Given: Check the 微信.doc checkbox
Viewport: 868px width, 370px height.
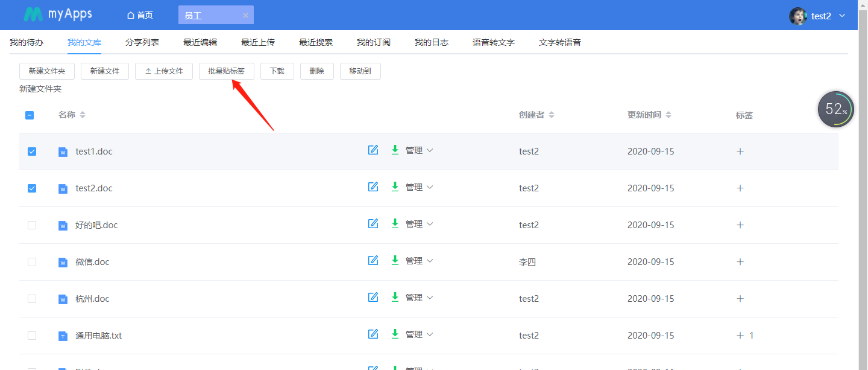Looking at the screenshot, I should (32, 262).
